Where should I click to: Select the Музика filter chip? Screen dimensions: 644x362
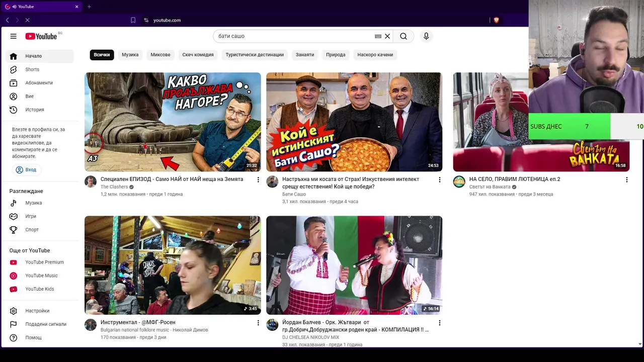click(130, 55)
